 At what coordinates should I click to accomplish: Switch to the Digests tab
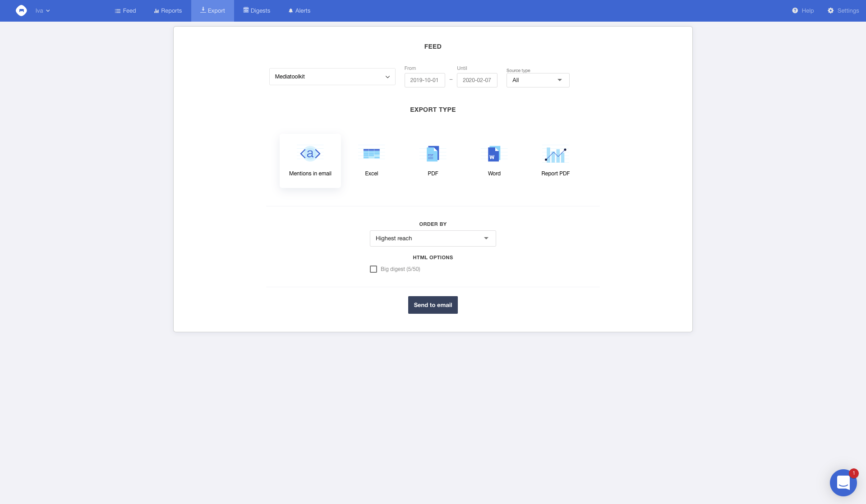(x=257, y=11)
